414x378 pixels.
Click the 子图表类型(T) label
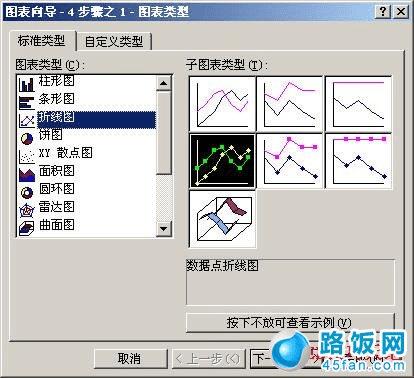(227, 65)
